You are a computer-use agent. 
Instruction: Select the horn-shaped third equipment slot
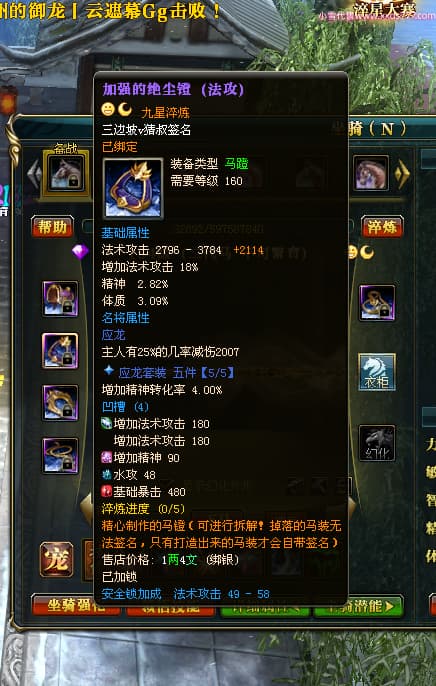60,402
